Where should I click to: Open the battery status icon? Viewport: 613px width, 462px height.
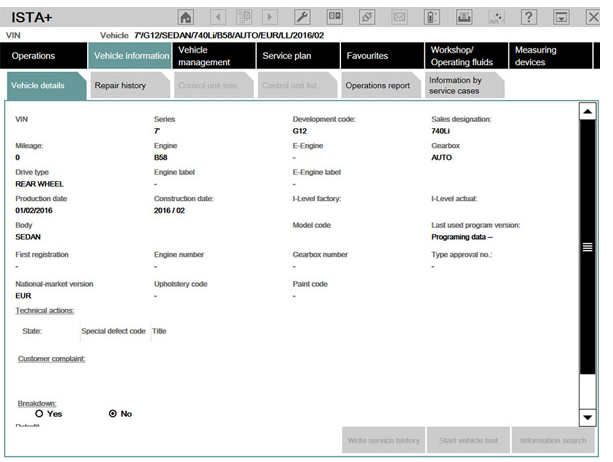coord(432,17)
